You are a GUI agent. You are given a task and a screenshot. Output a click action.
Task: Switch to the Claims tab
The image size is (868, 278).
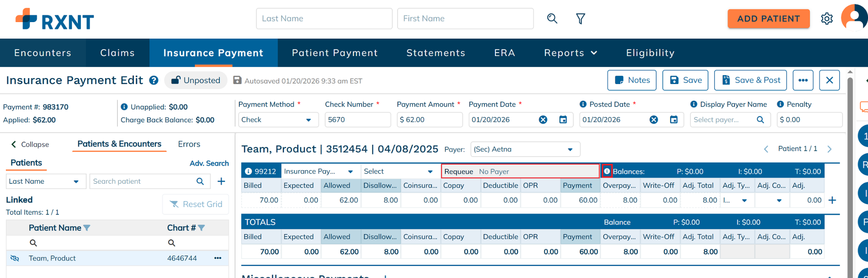click(x=117, y=53)
